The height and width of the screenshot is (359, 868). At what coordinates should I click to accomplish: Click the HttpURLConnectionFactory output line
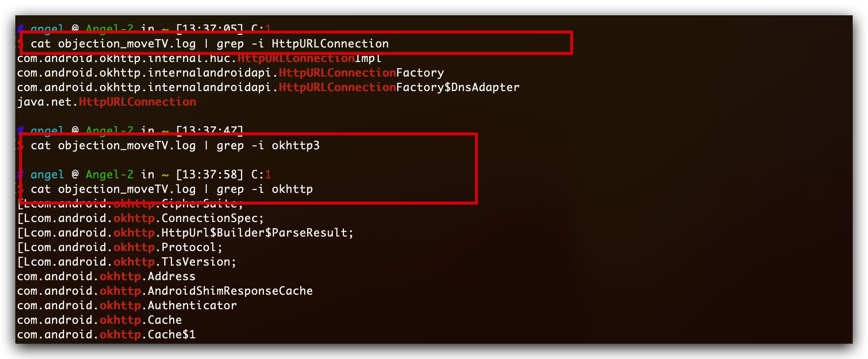pyautogui.click(x=230, y=73)
